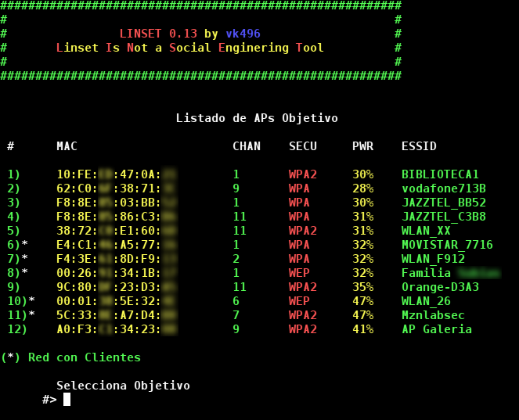The image size is (519, 420).
Task: Select the Orange-D3A3 ESSID entry
Action: point(440,287)
